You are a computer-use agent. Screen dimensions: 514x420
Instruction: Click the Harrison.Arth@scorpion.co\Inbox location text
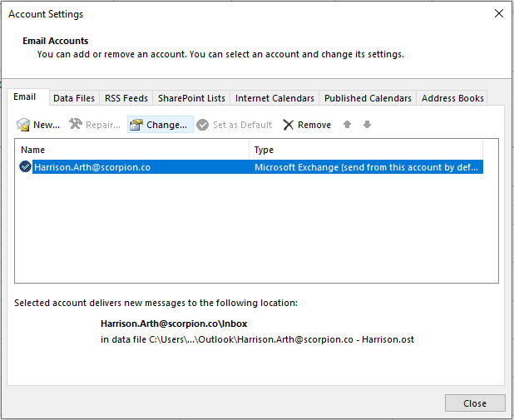[x=174, y=324]
